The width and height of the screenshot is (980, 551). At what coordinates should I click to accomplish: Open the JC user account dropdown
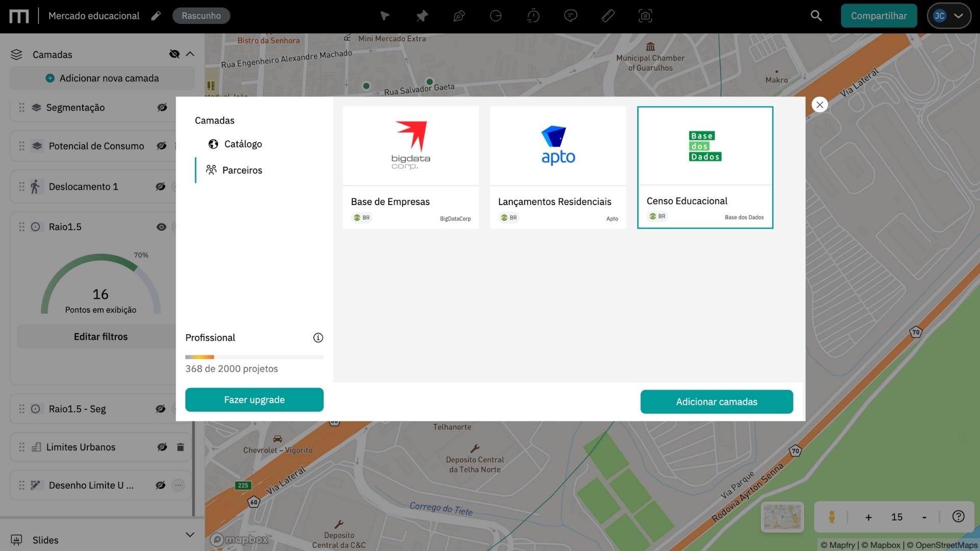click(948, 15)
